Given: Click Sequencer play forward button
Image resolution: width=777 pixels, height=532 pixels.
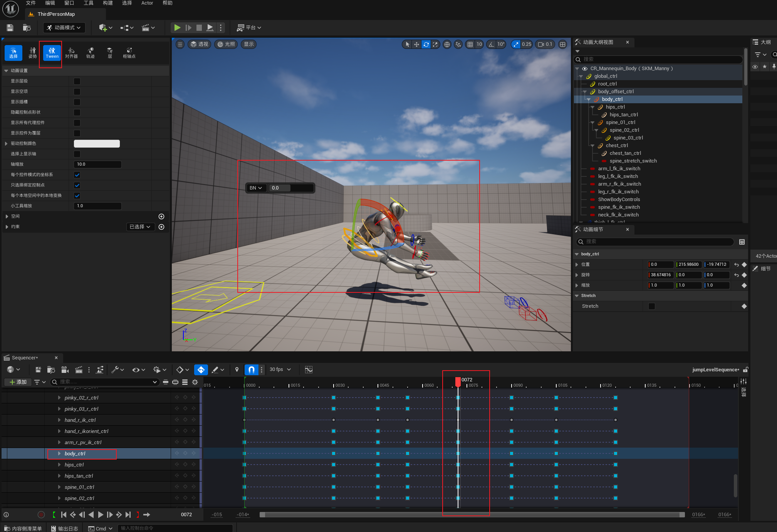Looking at the screenshot, I should tap(101, 515).
